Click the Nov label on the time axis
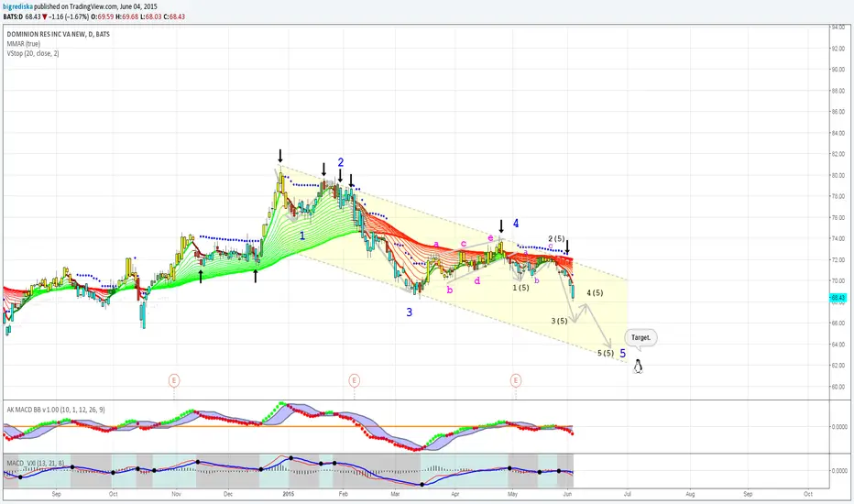The width and height of the screenshot is (854, 504). pyautogui.click(x=176, y=494)
